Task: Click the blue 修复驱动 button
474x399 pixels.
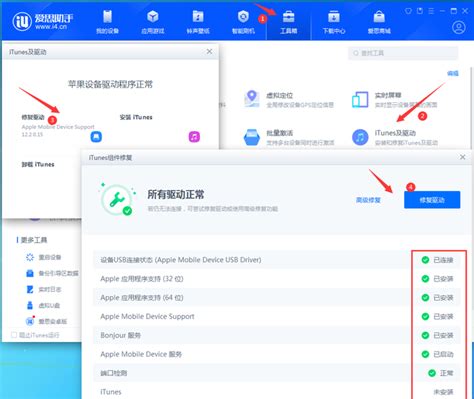Action: pyautogui.click(x=432, y=200)
